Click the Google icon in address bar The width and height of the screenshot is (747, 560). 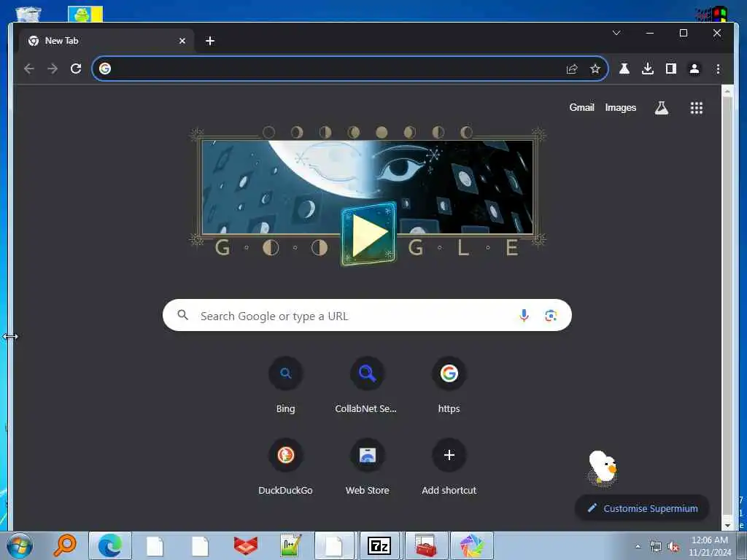(105, 69)
